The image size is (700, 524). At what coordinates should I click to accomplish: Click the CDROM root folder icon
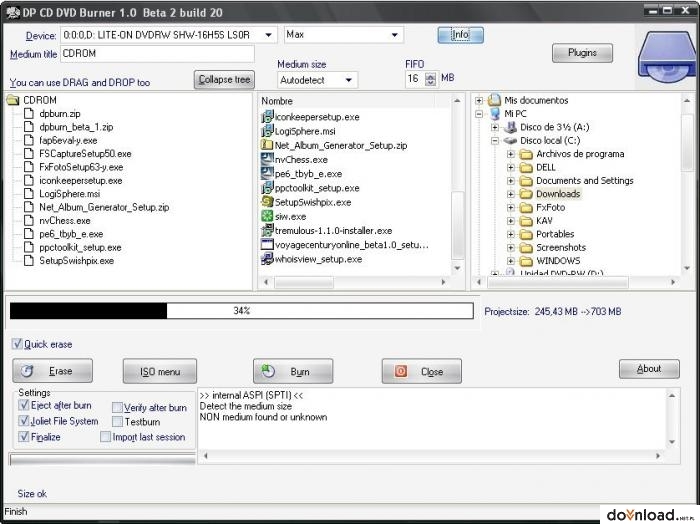pyautogui.click(x=13, y=100)
